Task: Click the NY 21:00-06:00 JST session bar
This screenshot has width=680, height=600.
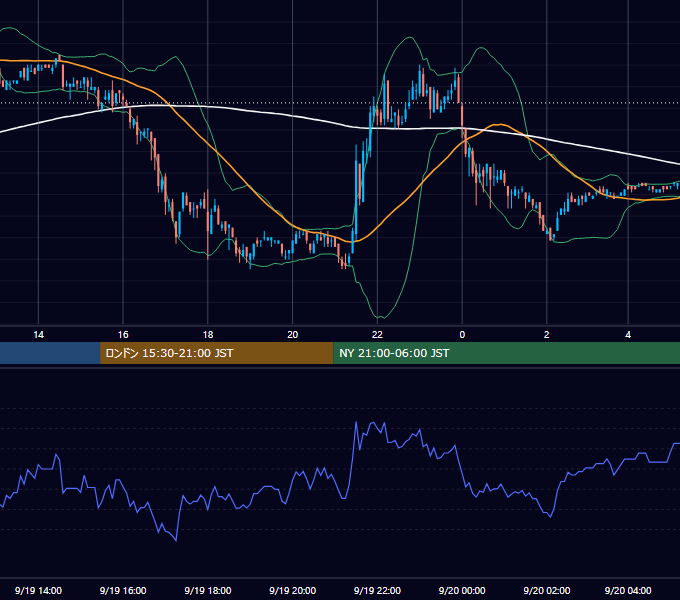Action: [507, 353]
